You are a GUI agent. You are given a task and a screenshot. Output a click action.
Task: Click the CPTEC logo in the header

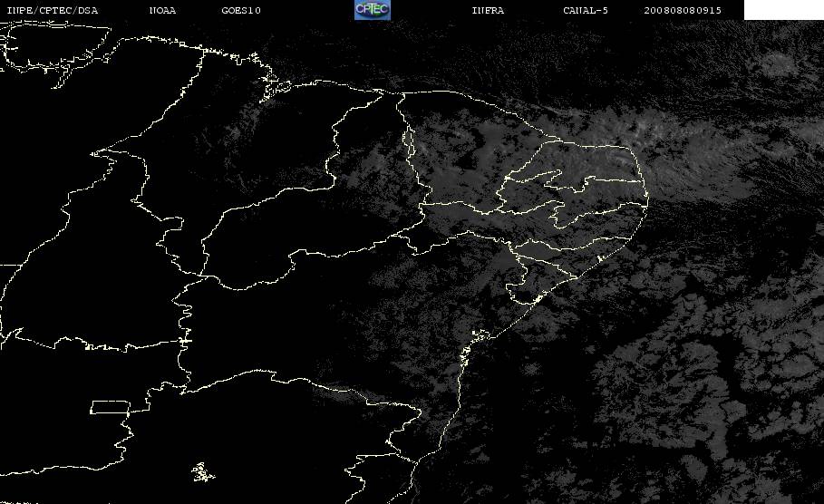373,10
